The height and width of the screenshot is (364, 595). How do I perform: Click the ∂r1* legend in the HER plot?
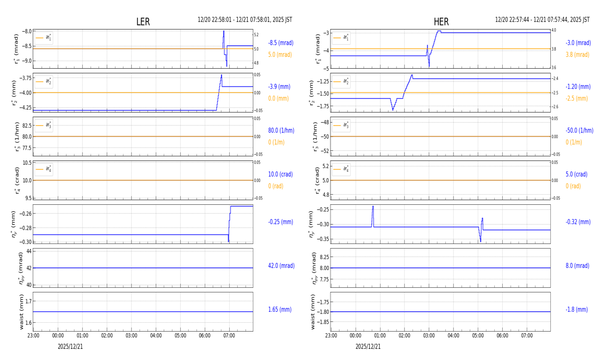pyautogui.click(x=341, y=38)
